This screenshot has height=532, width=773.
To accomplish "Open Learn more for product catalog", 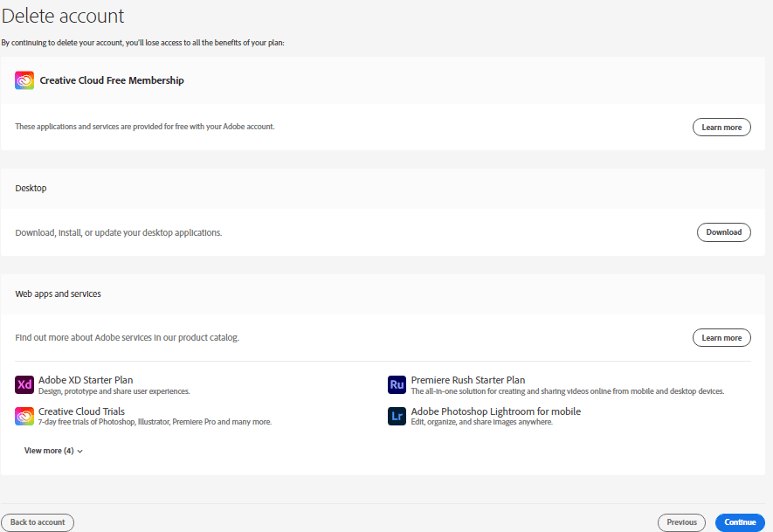I will (721, 338).
